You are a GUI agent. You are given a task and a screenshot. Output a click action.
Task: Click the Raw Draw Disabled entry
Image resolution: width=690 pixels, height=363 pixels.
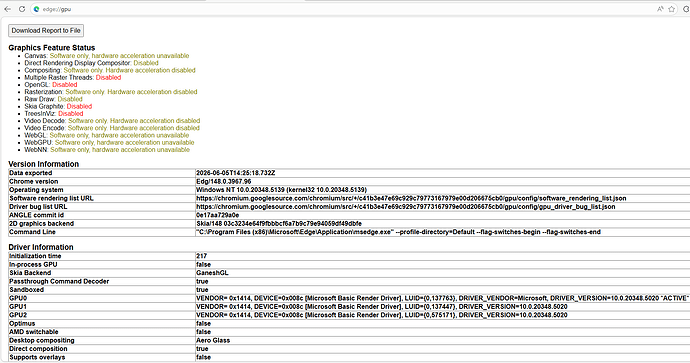coord(53,99)
